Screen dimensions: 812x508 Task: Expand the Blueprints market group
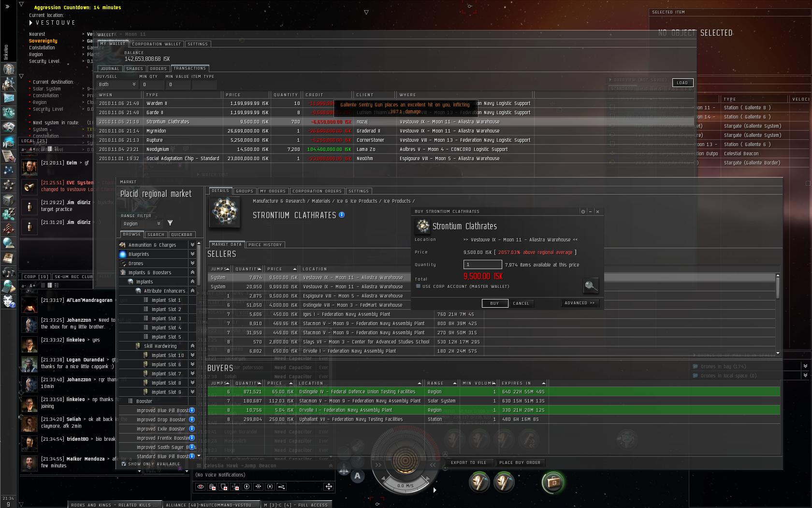pos(192,254)
